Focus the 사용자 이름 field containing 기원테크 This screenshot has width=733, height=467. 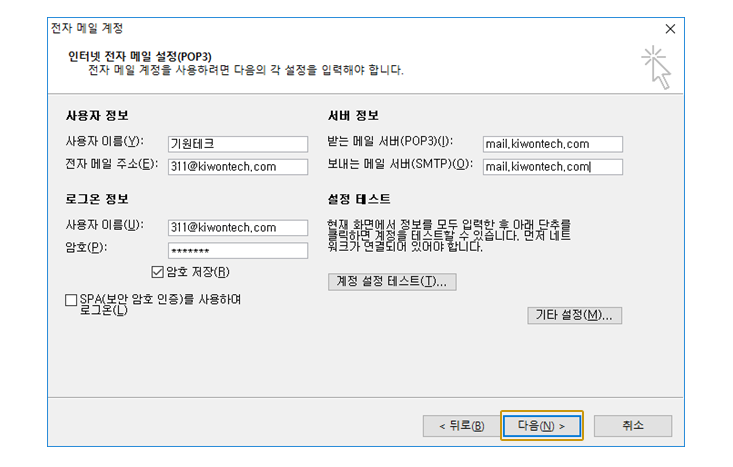[x=237, y=144]
